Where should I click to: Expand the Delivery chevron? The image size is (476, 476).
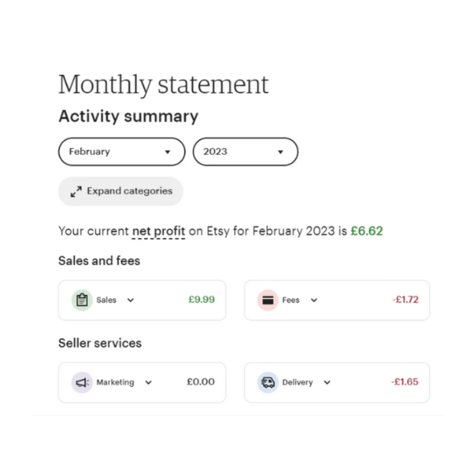point(327,383)
